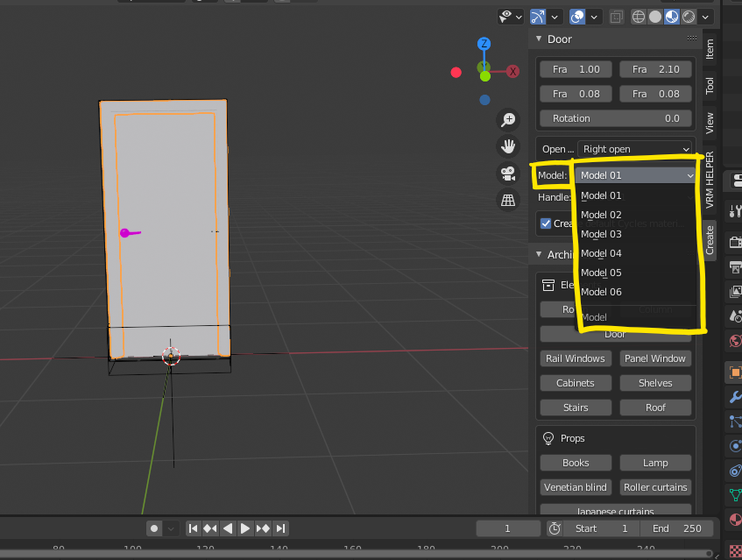The width and height of the screenshot is (742, 560).
Task: Open the Particles properties tab icon
Action: [735, 422]
